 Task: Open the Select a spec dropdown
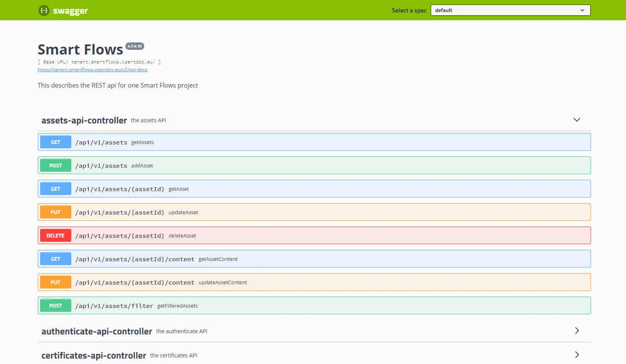[510, 10]
